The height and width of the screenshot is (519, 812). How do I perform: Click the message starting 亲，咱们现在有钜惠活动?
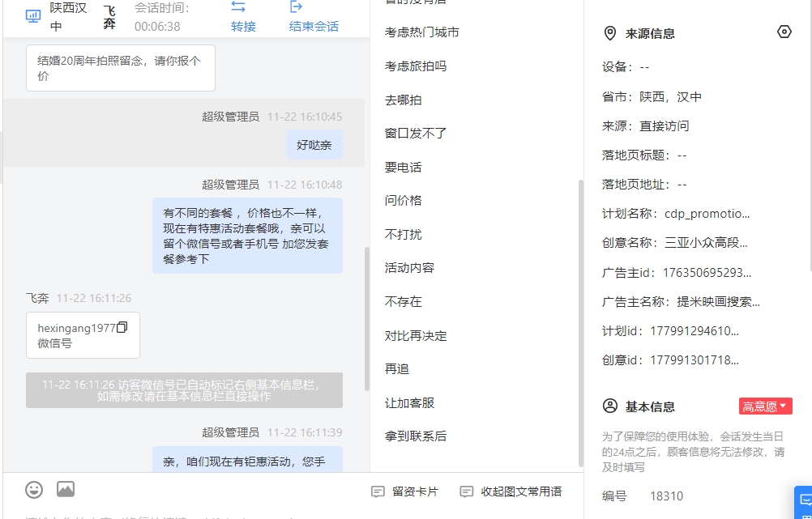click(x=247, y=460)
